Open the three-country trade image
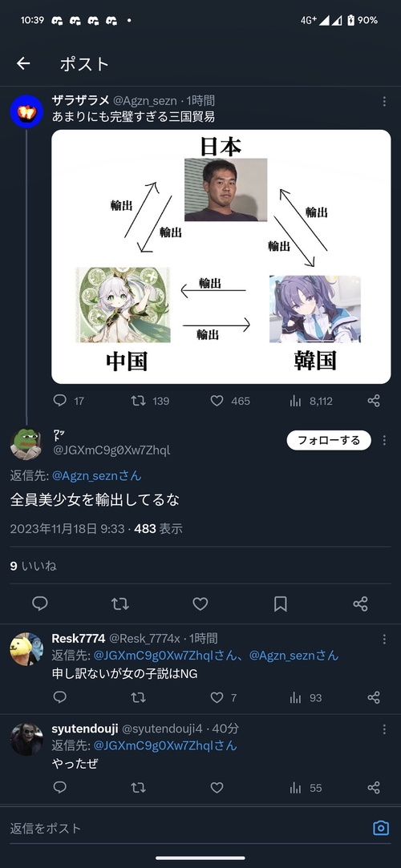Image resolution: width=401 pixels, height=868 pixels. point(221,256)
